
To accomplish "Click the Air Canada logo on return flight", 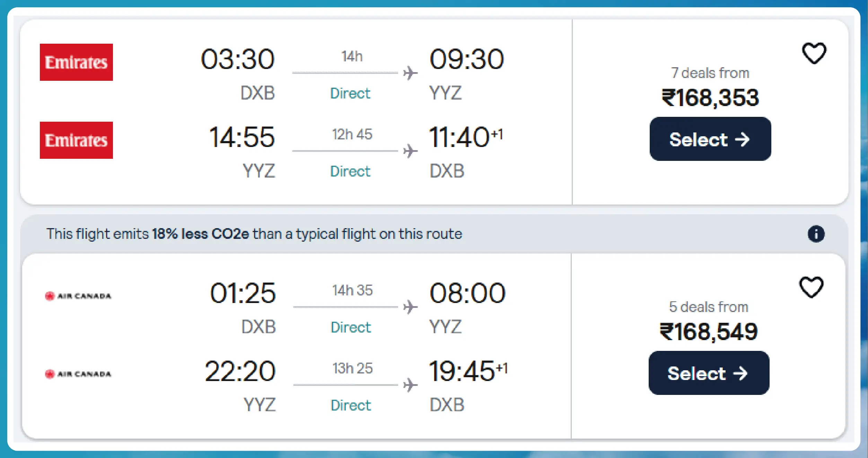I will pyautogui.click(x=78, y=374).
